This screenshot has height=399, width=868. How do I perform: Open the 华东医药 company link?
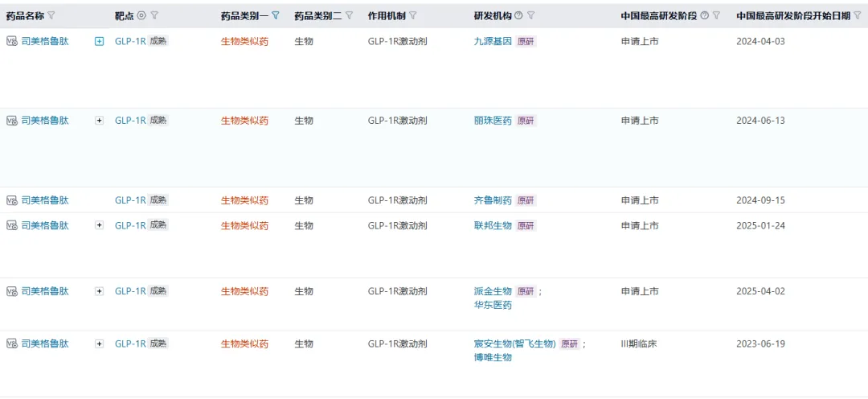click(493, 305)
